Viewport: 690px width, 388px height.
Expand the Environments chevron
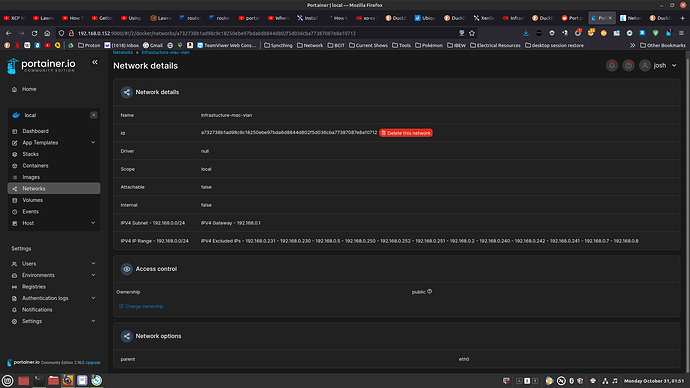click(x=93, y=275)
